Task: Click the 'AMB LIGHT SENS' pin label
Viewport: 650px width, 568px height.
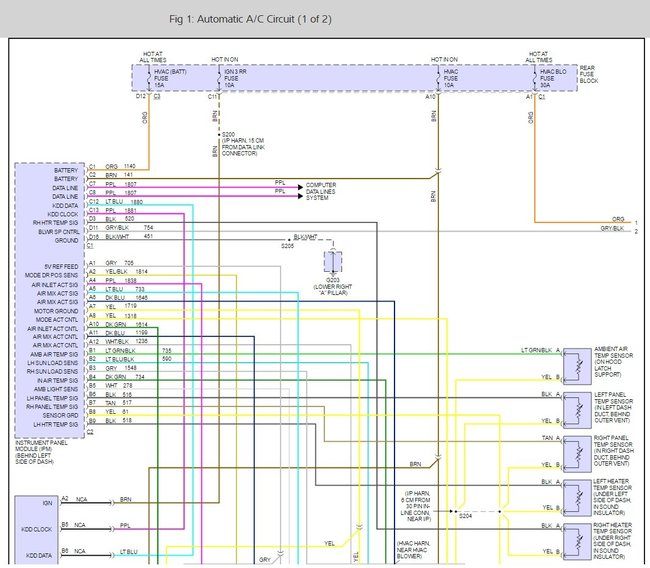Action: click(56, 389)
